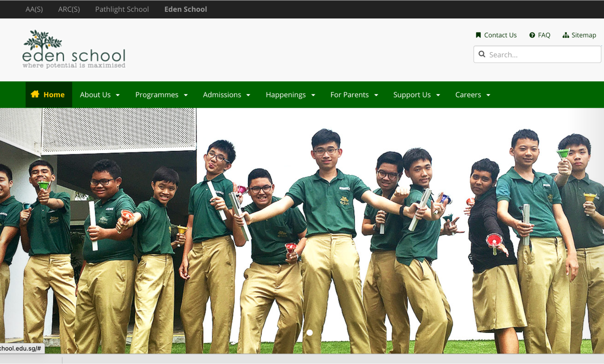Screen dimensions: 604x364
Task: Click the white carousel indicator dot
Action: point(310,333)
